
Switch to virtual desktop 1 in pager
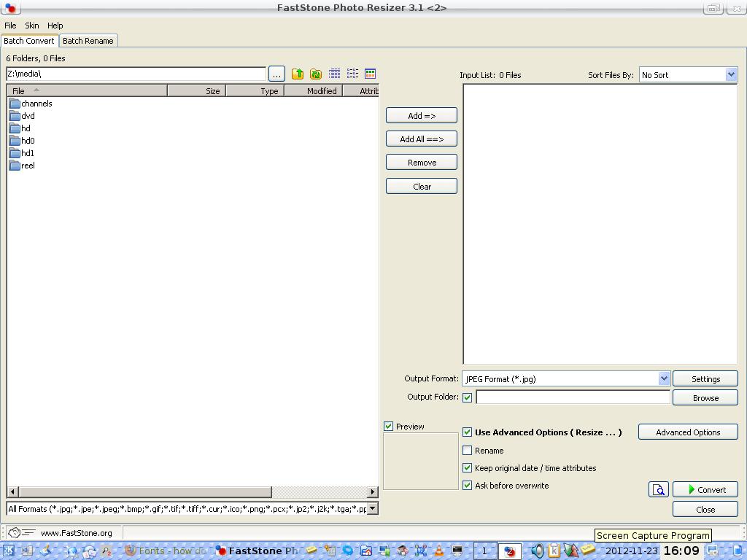point(484,551)
